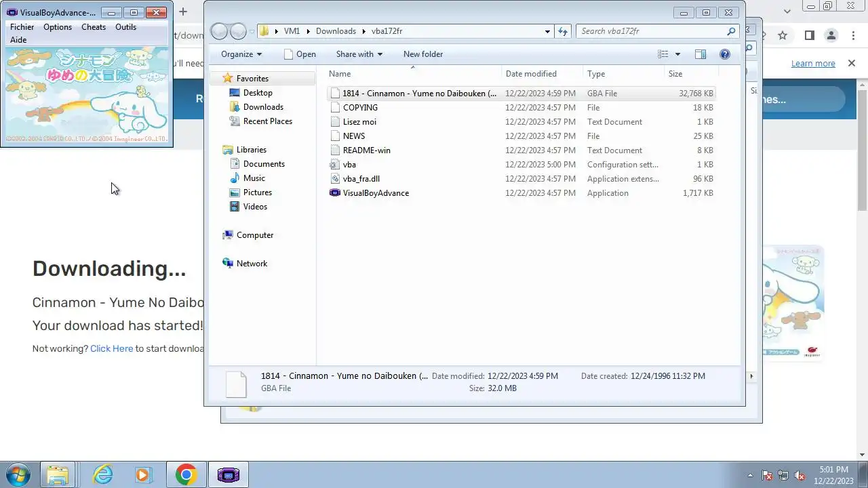This screenshot has width=868, height=488.
Task: Open Internet Explorer from the taskbar
Action: pos(102,475)
